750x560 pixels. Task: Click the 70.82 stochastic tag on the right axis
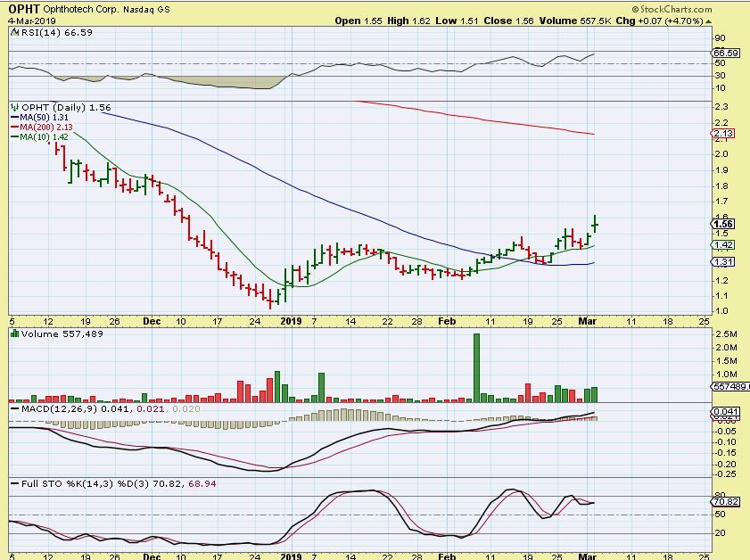(x=726, y=502)
